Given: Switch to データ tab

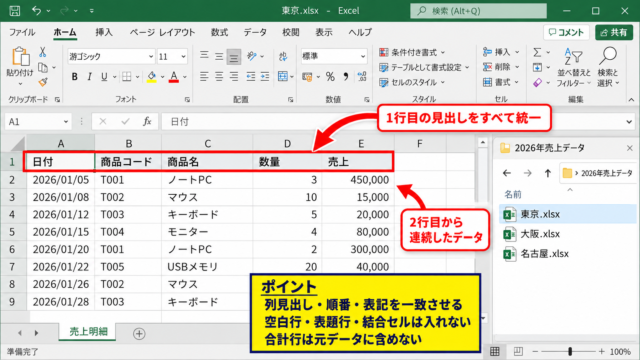Looking at the screenshot, I should coord(255,32).
